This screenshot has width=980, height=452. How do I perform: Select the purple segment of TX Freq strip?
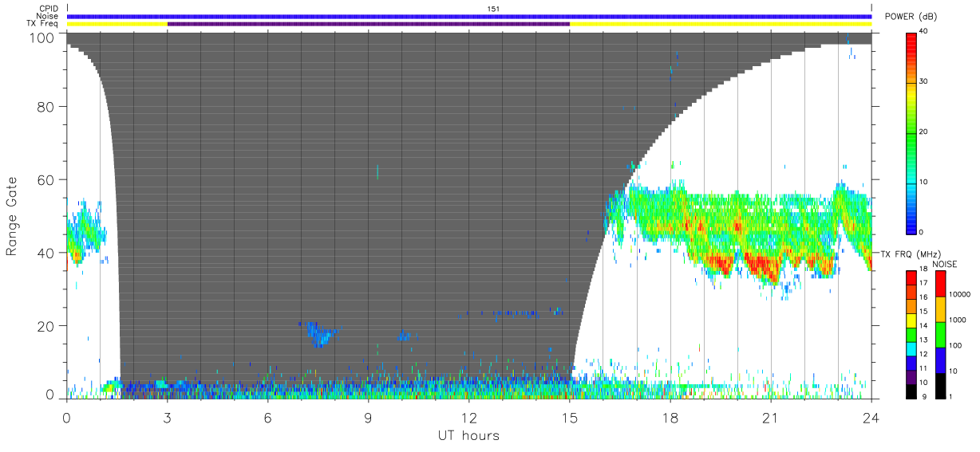(x=369, y=24)
